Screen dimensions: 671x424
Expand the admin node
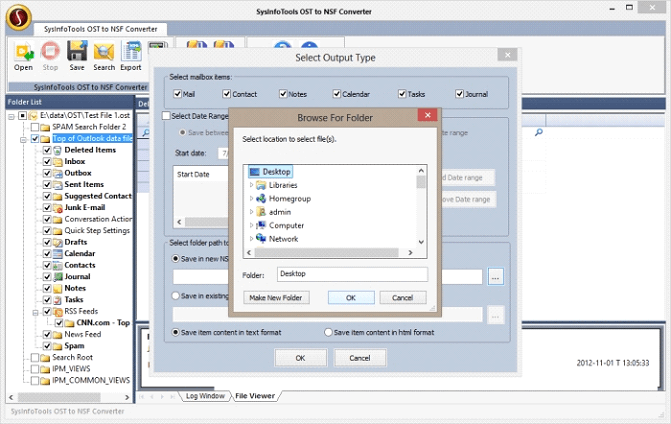click(251, 212)
